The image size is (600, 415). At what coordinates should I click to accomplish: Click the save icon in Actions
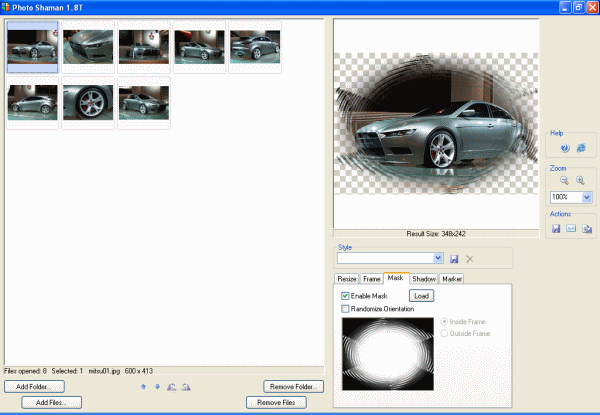(x=556, y=229)
